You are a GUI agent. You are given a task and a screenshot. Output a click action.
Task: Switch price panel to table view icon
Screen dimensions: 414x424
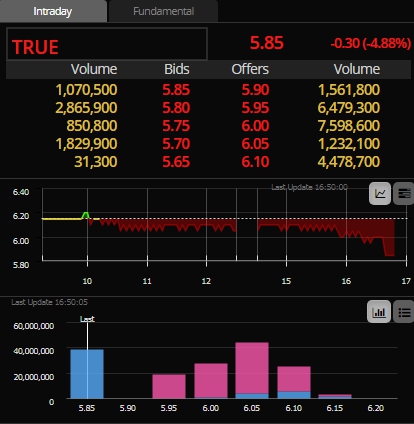(404, 193)
